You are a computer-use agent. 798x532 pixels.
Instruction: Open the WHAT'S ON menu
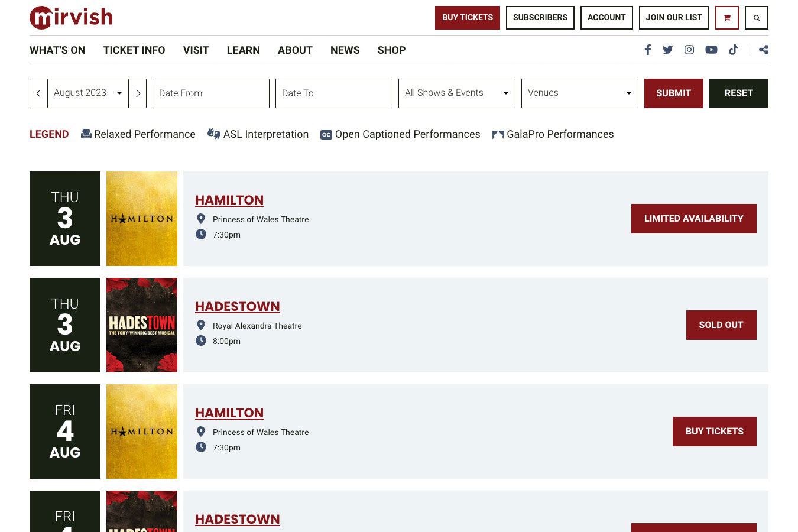click(57, 50)
